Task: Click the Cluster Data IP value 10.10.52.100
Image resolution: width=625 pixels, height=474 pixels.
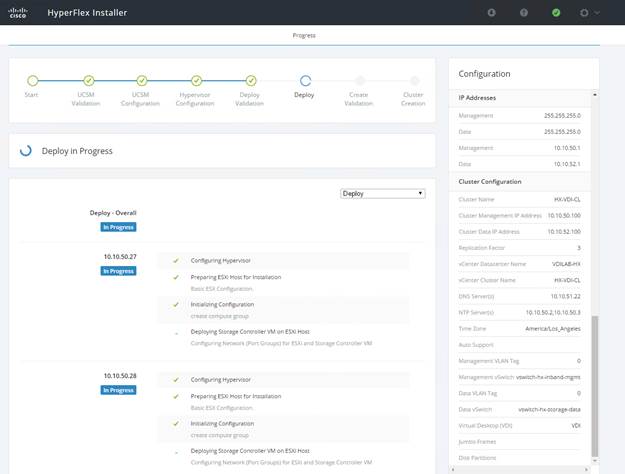Action: pyautogui.click(x=564, y=232)
